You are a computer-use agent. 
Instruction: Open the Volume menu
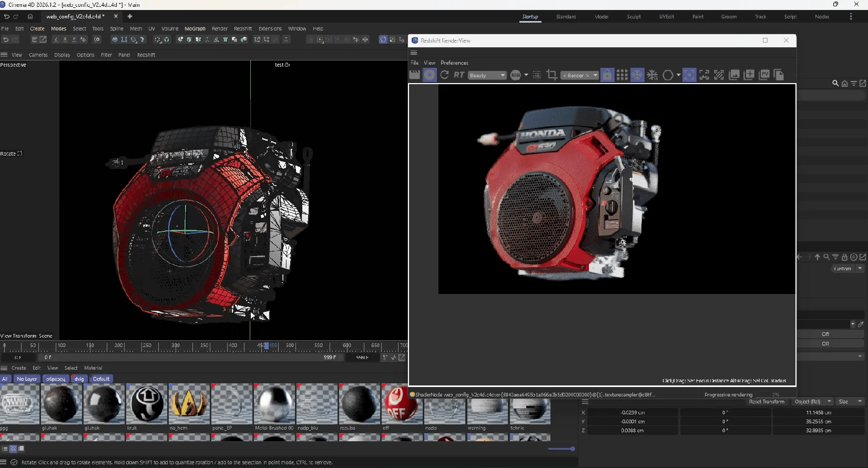(x=170, y=29)
